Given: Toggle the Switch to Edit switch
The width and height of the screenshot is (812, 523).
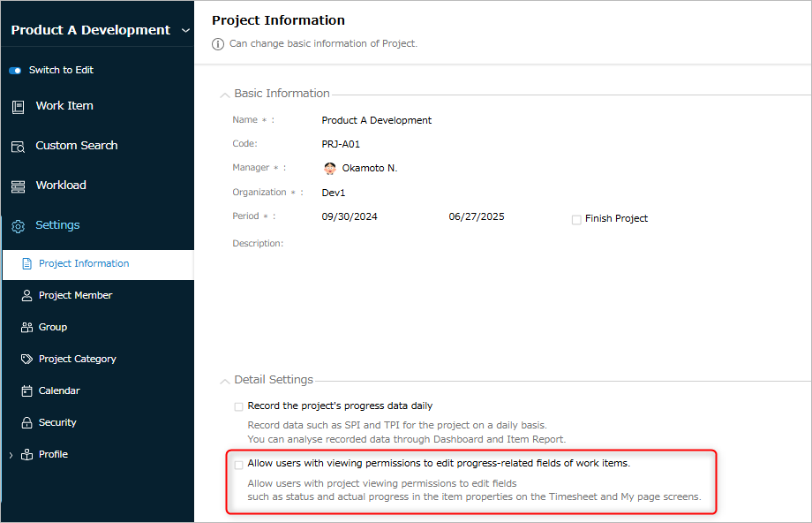Looking at the screenshot, I should point(15,71).
